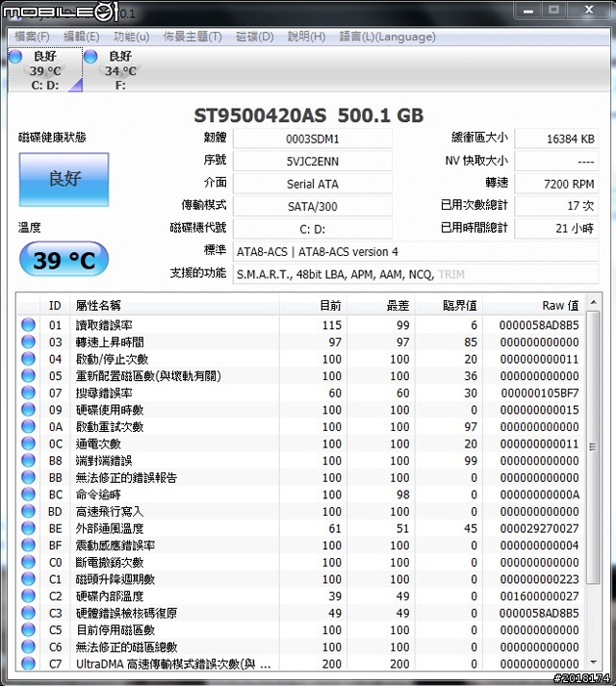Open the 佈景主題(T) menu
Image resolution: width=616 pixels, height=686 pixels.
tap(192, 37)
